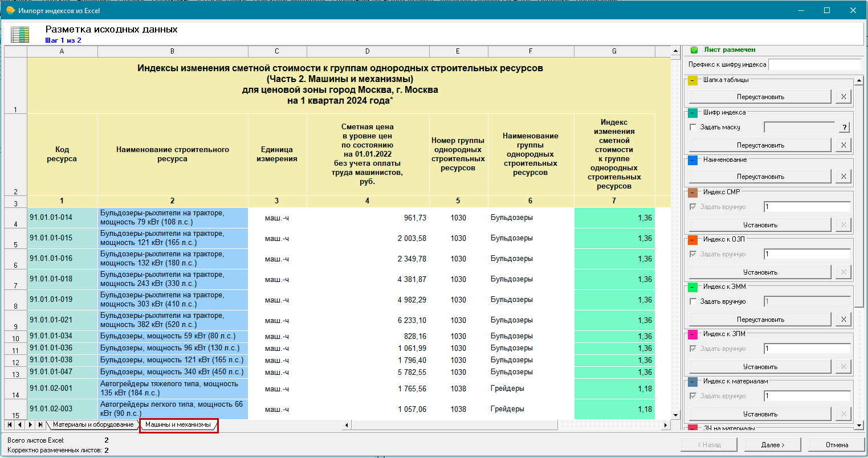Select column header G
This screenshot has height=458, width=868.
click(614, 51)
